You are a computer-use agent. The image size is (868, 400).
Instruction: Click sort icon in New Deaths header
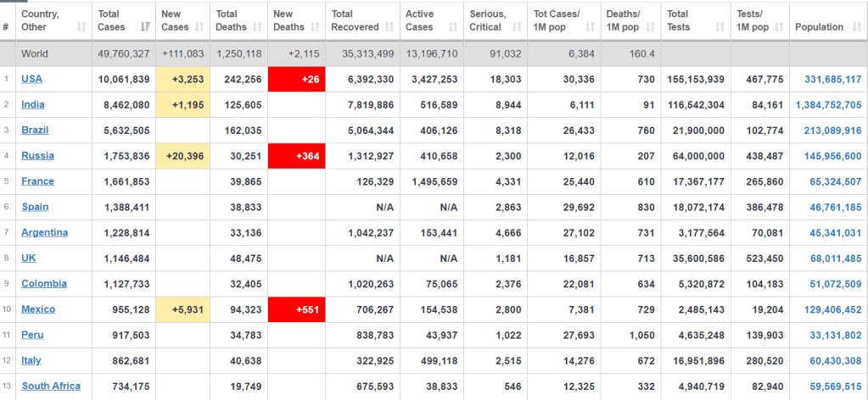(315, 27)
